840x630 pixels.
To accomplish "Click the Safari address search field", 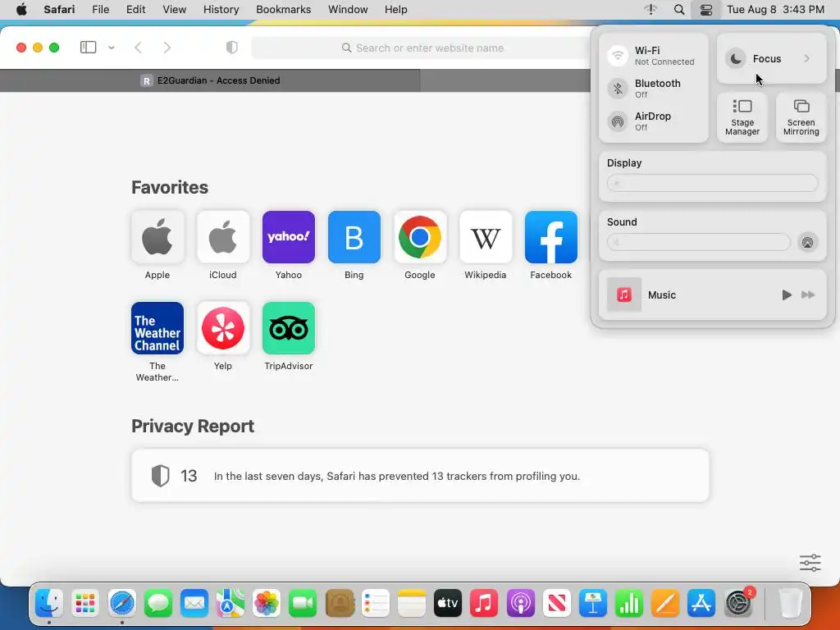I will [x=422, y=48].
